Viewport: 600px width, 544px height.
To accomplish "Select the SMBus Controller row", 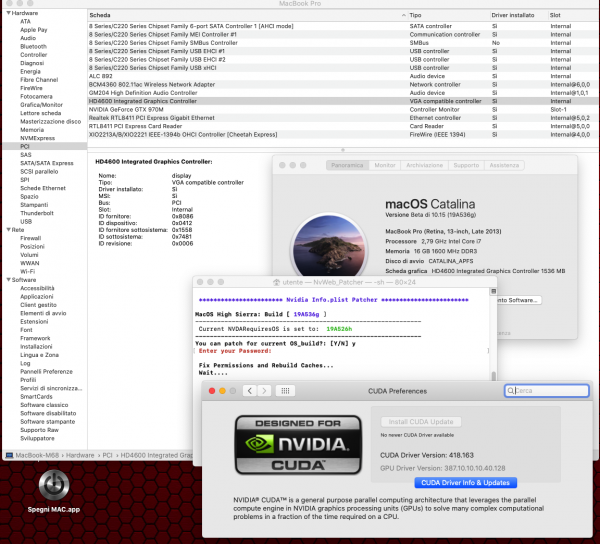I will point(342,43).
